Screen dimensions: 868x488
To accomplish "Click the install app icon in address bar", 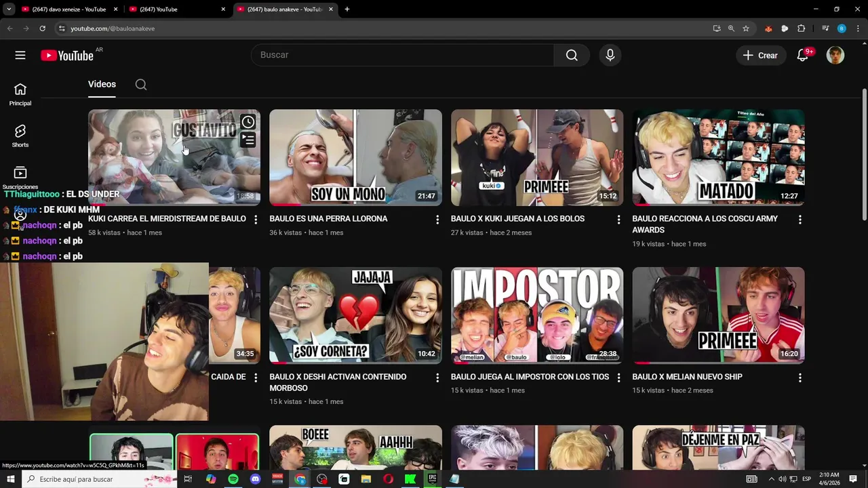I will coord(717,28).
